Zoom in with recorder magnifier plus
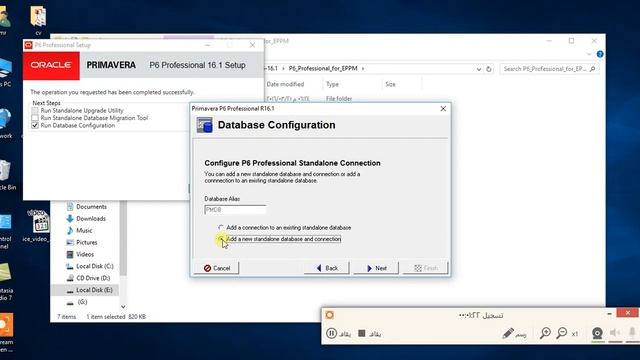 pos(545,333)
